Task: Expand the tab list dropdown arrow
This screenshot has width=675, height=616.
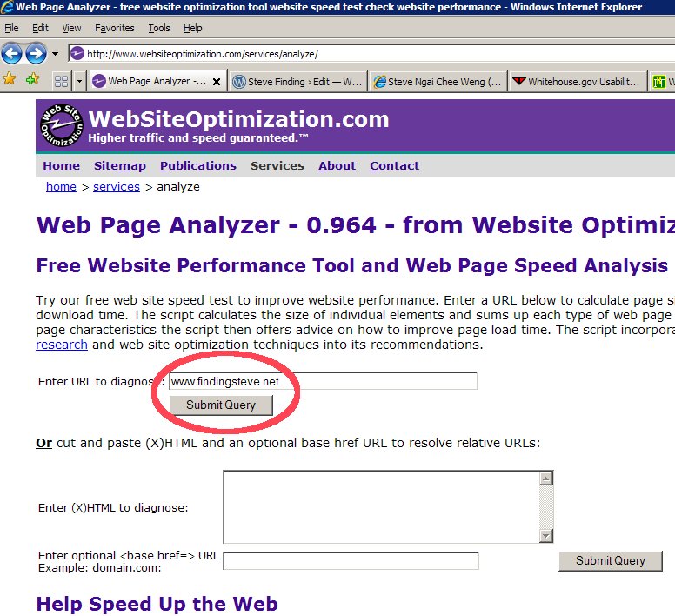Action: click(x=79, y=82)
